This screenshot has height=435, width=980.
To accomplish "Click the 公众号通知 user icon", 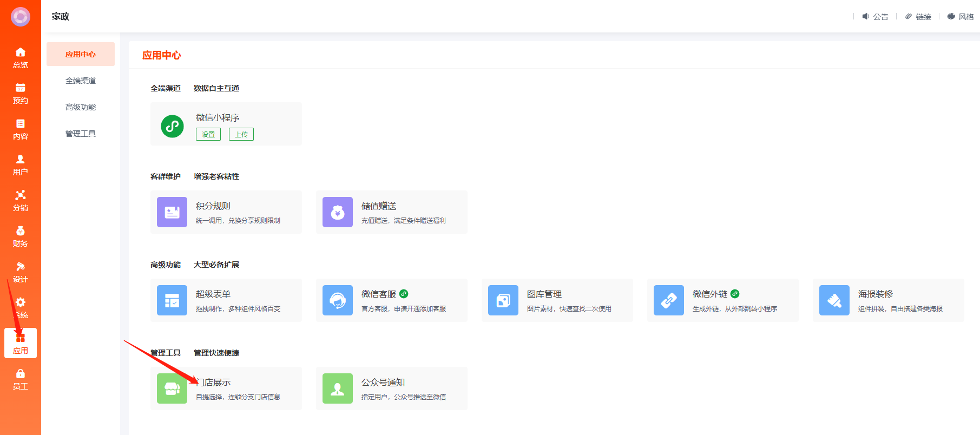I will click(x=338, y=388).
